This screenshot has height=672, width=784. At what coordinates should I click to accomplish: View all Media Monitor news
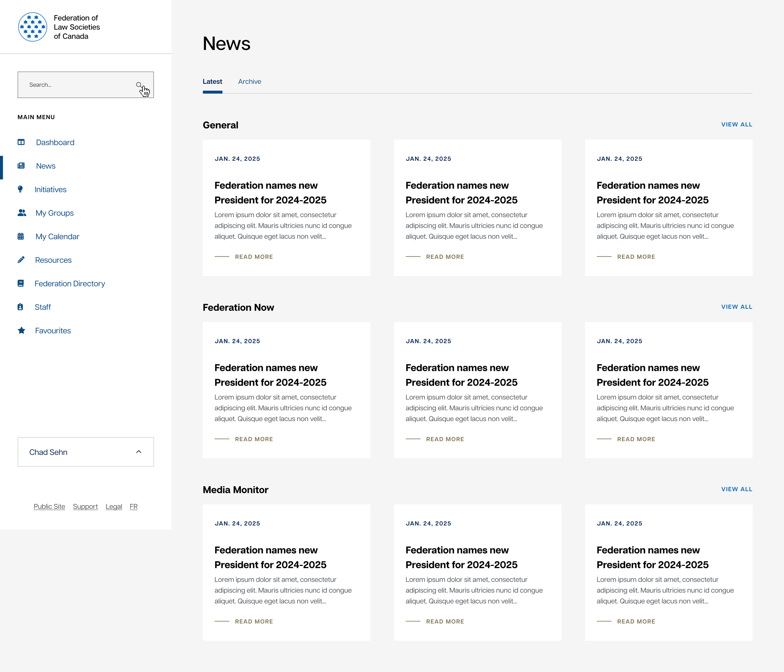click(x=737, y=489)
